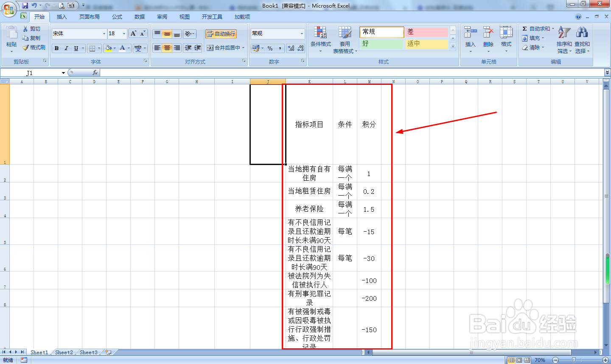The width and height of the screenshot is (611, 364).
Task: Decrease font size with shrink icon
Action: tap(143, 34)
